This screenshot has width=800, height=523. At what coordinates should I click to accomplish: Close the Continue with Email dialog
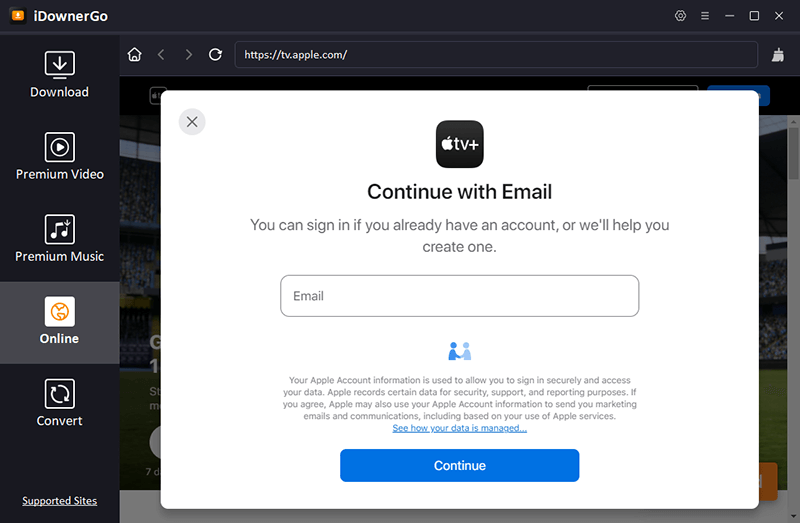point(192,122)
